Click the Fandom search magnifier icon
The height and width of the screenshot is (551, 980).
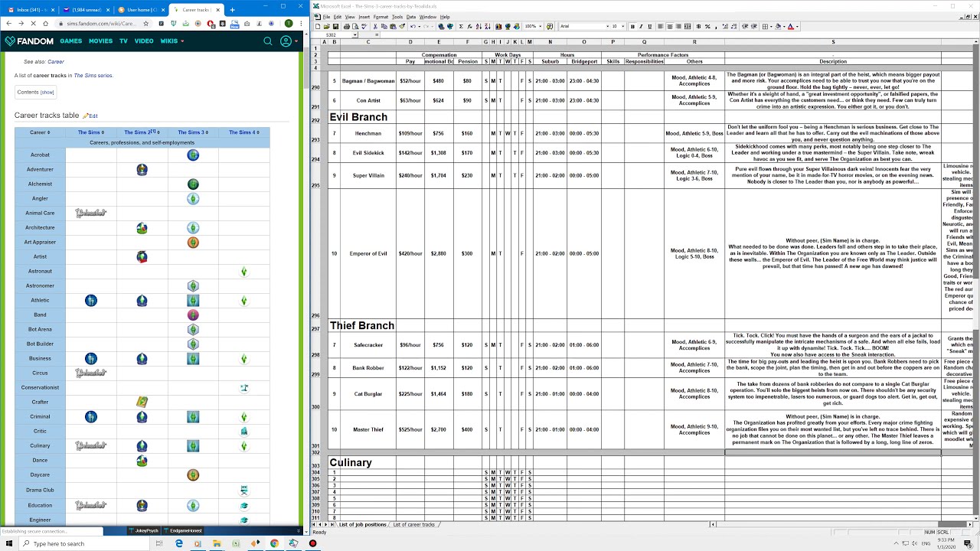(x=268, y=41)
